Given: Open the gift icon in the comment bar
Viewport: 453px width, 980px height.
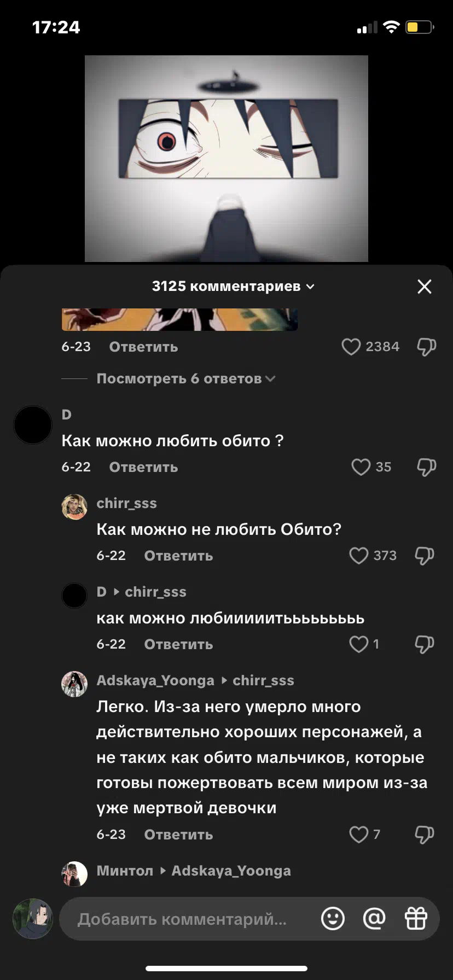Looking at the screenshot, I should pyautogui.click(x=416, y=918).
